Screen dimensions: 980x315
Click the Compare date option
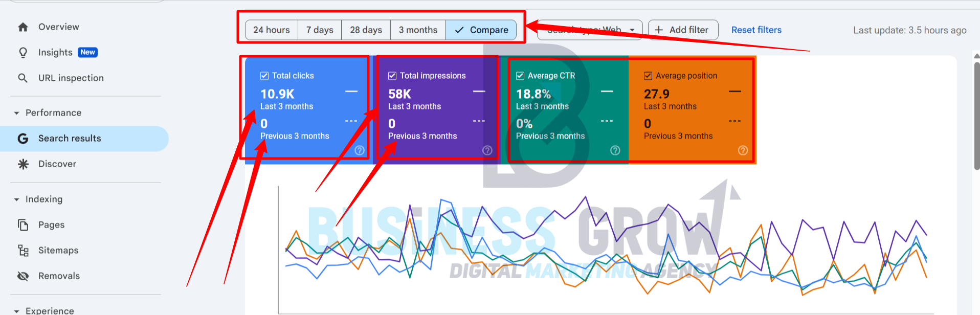[x=481, y=30]
